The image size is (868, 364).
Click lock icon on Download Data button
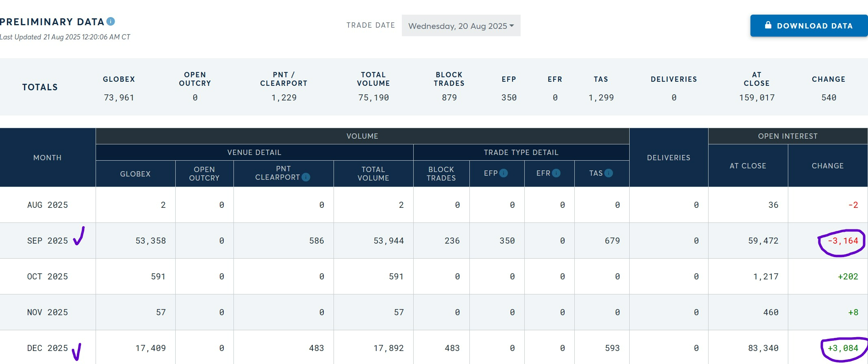pos(768,25)
